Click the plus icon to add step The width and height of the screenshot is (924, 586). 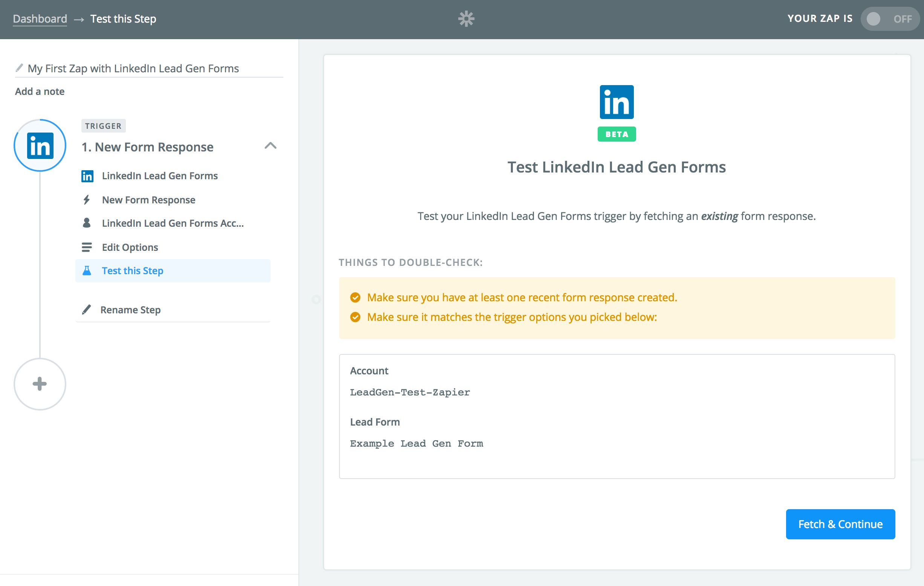click(40, 384)
